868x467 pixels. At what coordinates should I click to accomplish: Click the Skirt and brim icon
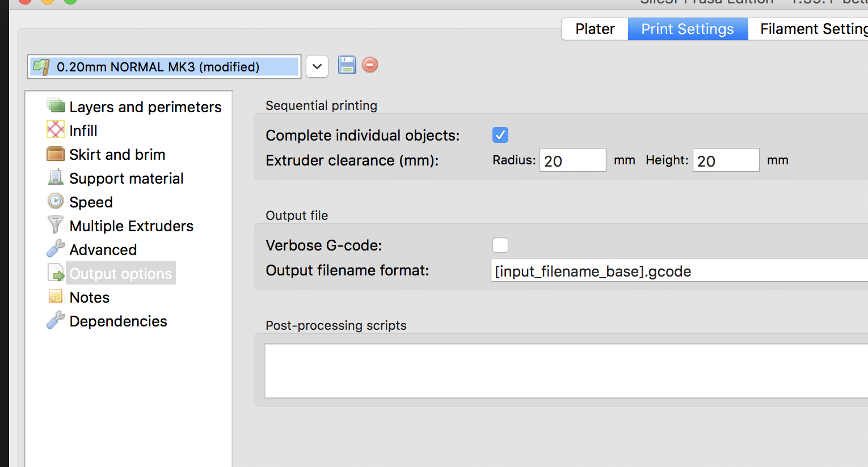click(56, 154)
